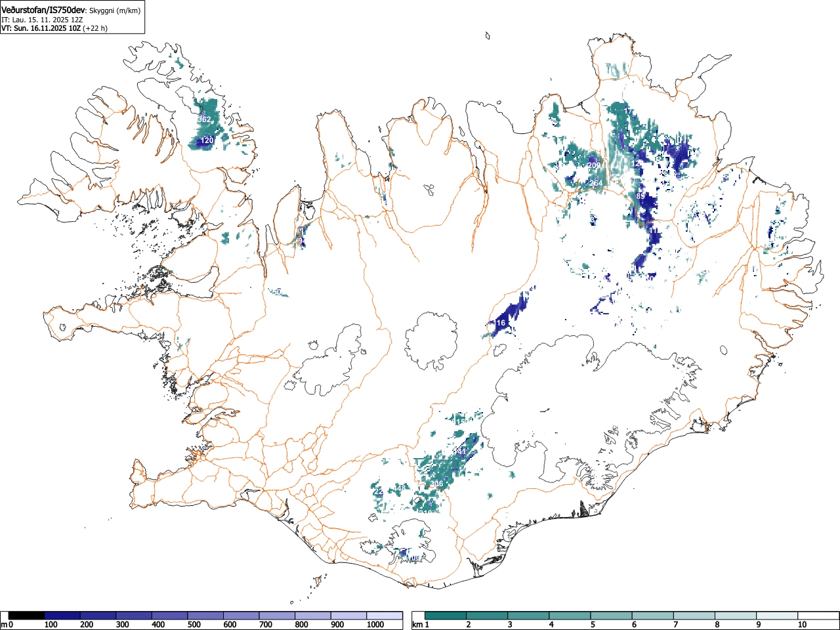Choose the 500–600 m legend swatch
The width and height of the screenshot is (840, 630).
[x=205, y=616]
